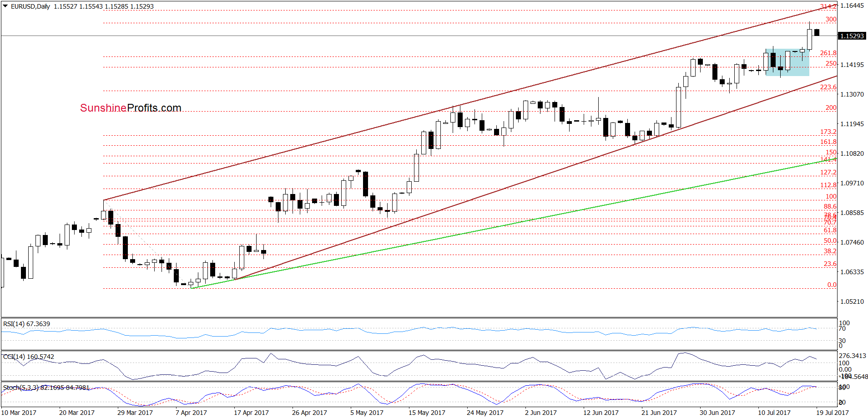Click the 26 Apr 2017 date label
Viewport: 868px width, 419px height.
309,413
